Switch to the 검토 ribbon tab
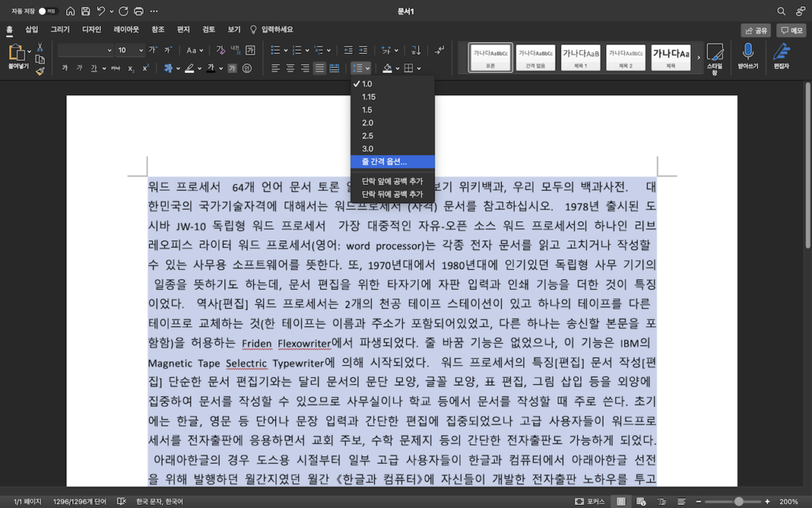 click(209, 29)
